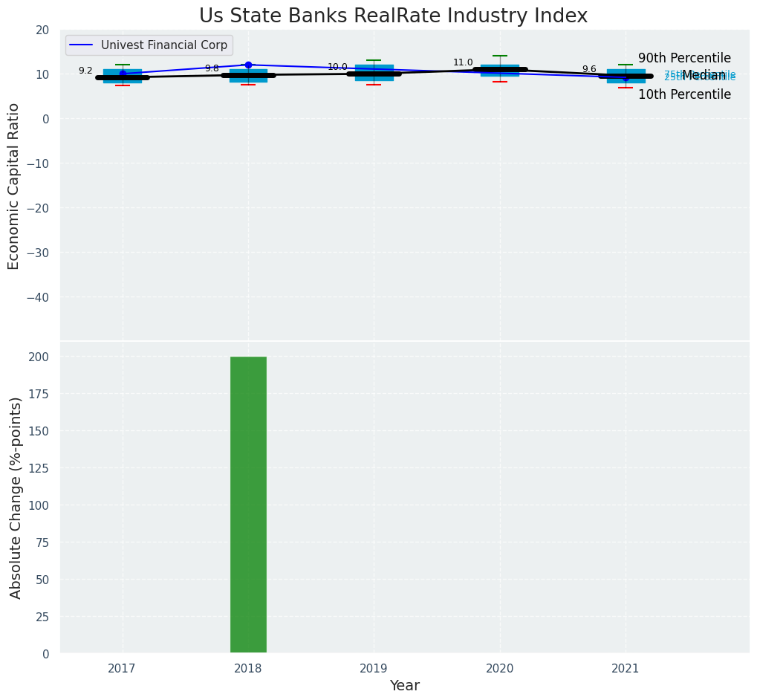Image resolution: width=757 pixels, height=700 pixels.
Task: Click the 2021 x-axis tick label
Action: [626, 669]
